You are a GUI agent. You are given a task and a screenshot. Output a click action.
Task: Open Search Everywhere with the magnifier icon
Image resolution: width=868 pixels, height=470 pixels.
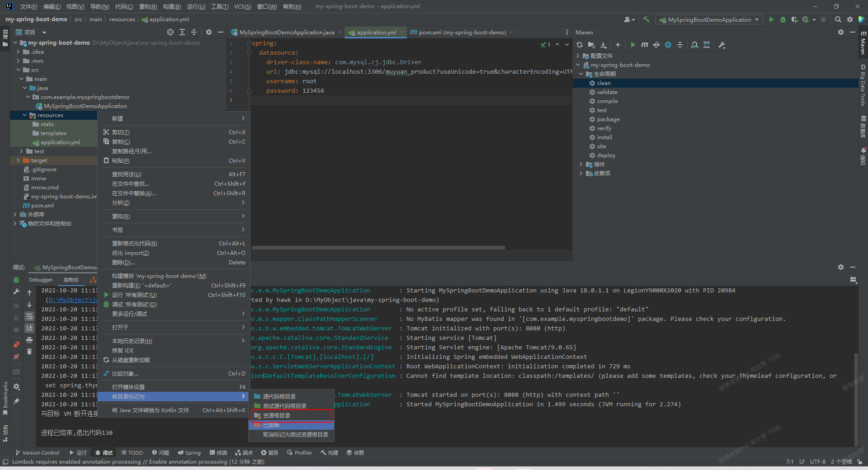coord(838,19)
